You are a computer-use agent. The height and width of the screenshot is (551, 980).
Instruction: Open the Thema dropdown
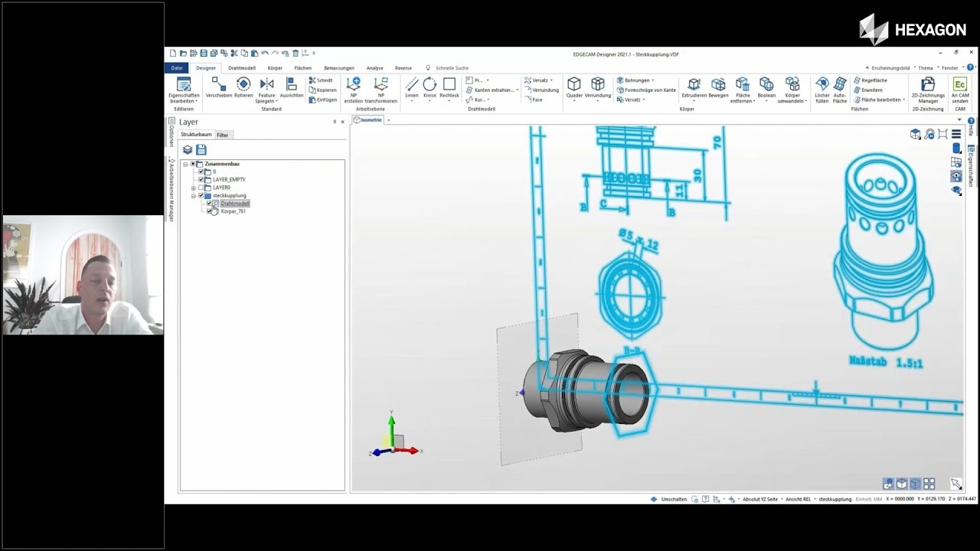coord(926,68)
